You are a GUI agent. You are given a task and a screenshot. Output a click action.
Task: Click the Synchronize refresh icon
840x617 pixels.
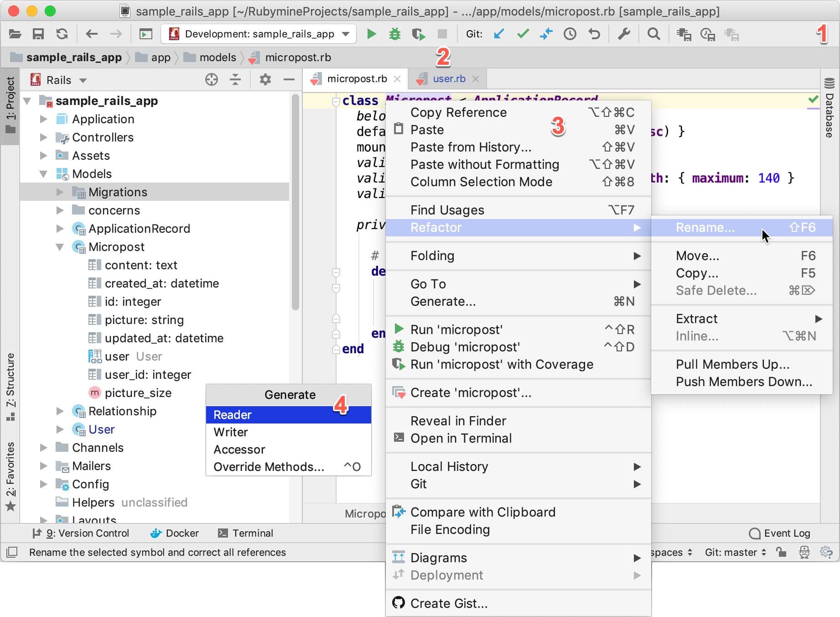pos(62,34)
